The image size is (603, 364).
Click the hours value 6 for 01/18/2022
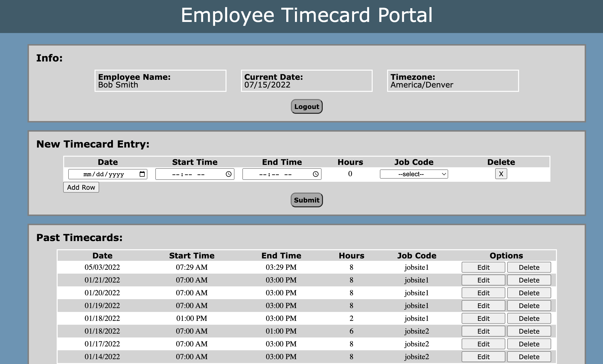pos(351,331)
